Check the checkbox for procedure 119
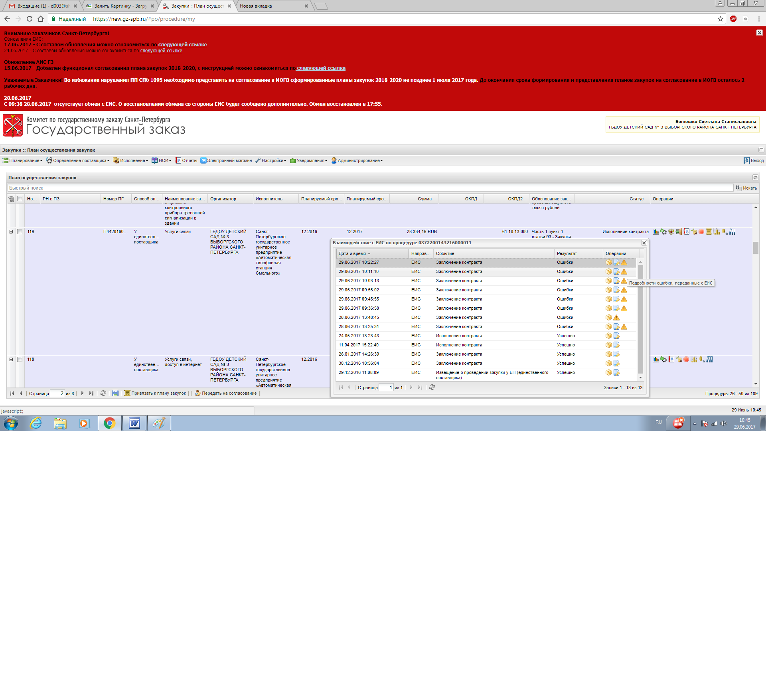The width and height of the screenshot is (766, 700). point(20,232)
